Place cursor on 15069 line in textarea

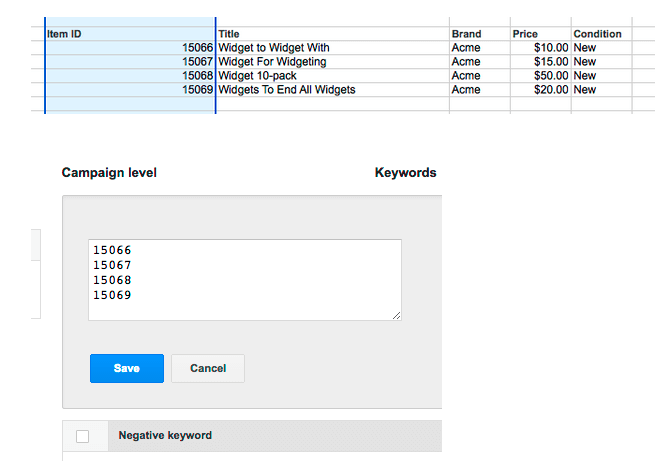pyautogui.click(x=112, y=295)
